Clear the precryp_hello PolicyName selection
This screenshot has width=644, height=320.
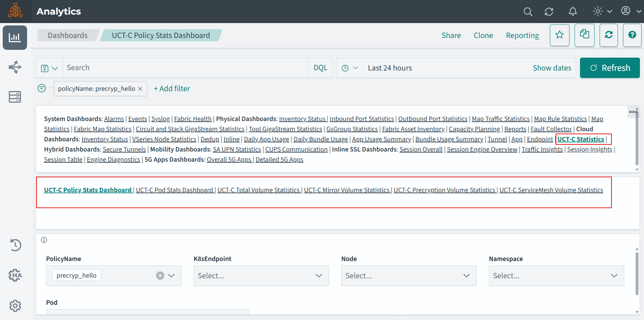click(x=160, y=276)
